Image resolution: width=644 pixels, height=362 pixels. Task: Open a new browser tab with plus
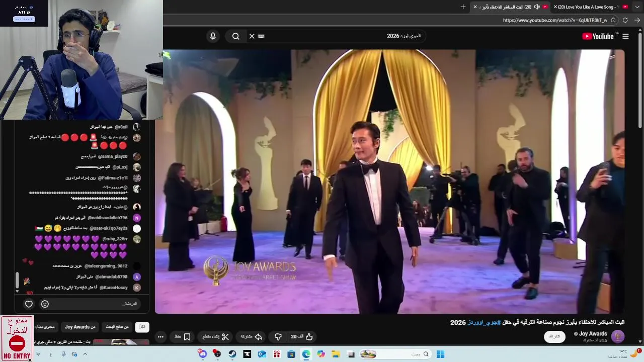463,7
